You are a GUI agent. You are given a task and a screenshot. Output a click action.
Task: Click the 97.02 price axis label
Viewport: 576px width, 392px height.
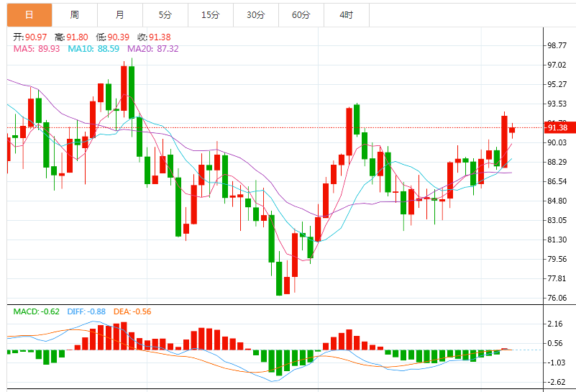(557, 65)
